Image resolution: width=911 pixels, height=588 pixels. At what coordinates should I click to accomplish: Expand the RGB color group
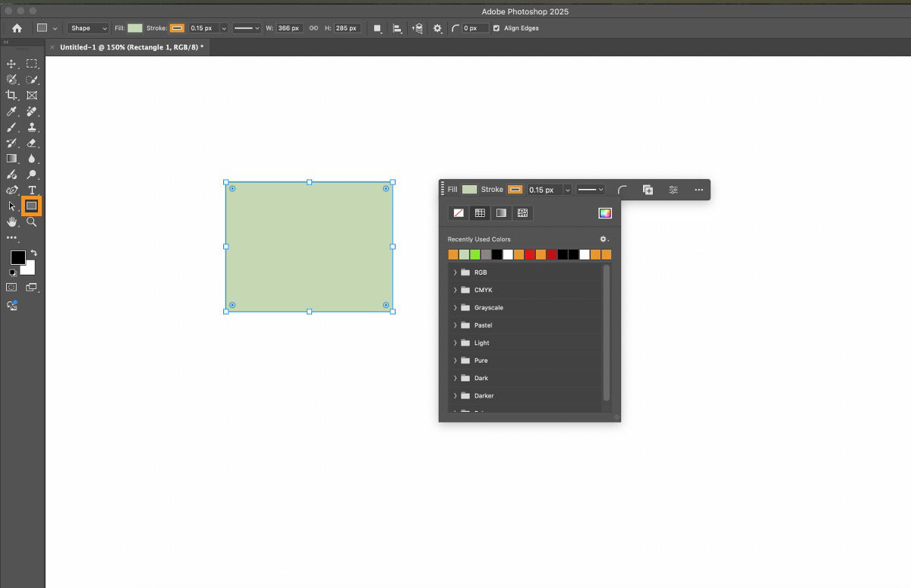click(x=455, y=272)
